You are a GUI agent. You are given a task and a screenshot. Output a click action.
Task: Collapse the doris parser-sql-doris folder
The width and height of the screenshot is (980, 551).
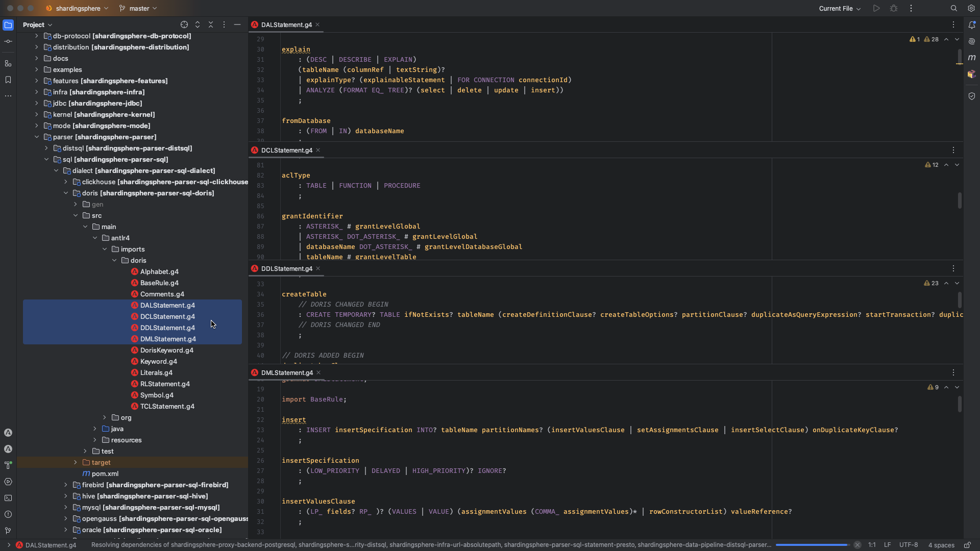(66, 193)
